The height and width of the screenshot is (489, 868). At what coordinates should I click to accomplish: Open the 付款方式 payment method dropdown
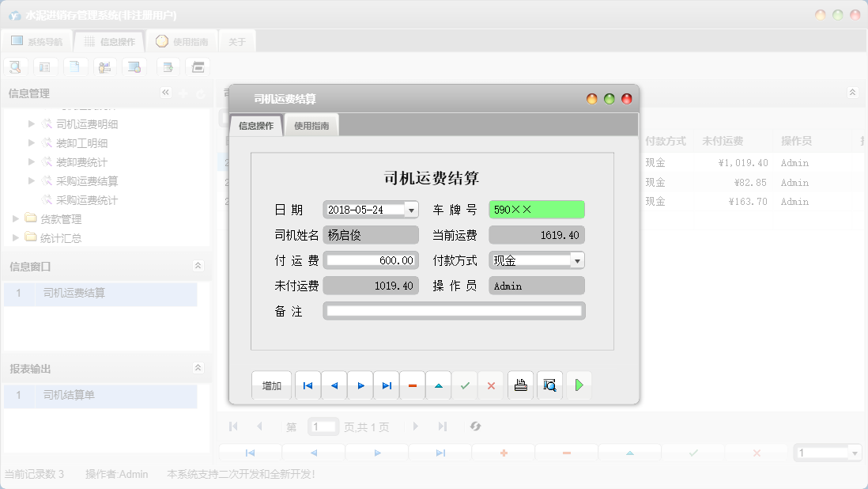[x=578, y=260]
